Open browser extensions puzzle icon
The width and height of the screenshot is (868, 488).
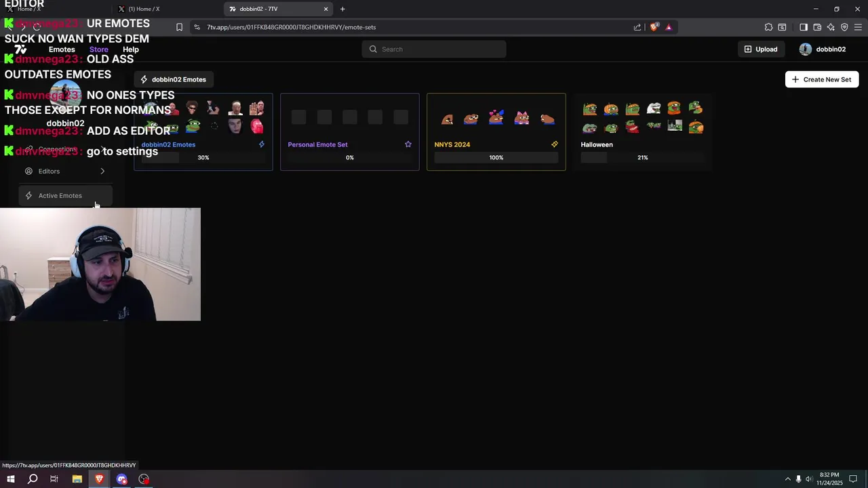click(768, 27)
